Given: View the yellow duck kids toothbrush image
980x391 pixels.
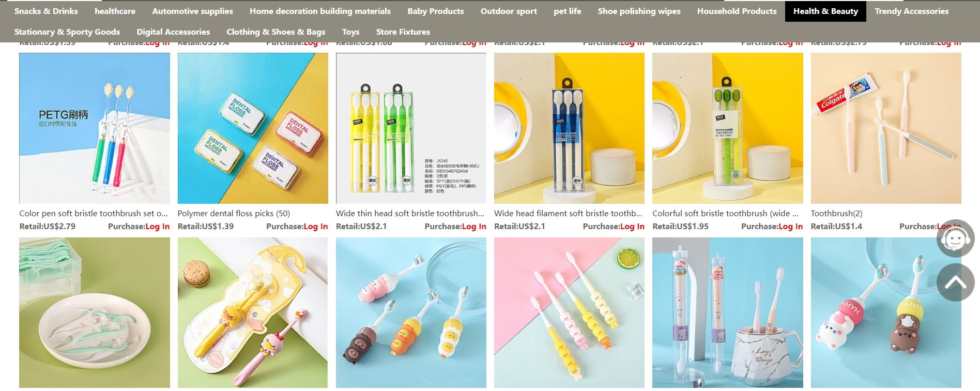Looking at the screenshot, I should click(x=253, y=312).
